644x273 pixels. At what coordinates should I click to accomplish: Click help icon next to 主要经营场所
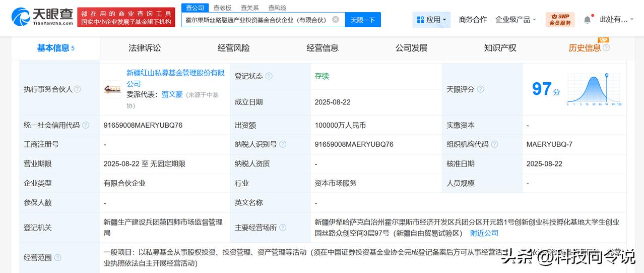coord(283,228)
